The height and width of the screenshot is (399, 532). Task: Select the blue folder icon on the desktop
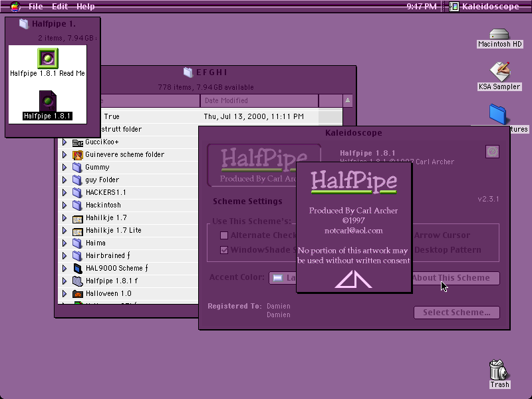coord(498,114)
